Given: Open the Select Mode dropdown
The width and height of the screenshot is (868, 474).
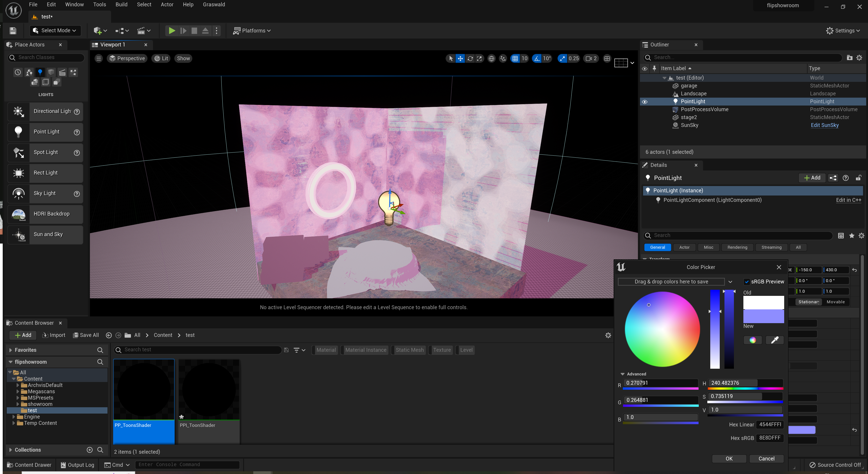Looking at the screenshot, I should pyautogui.click(x=55, y=30).
